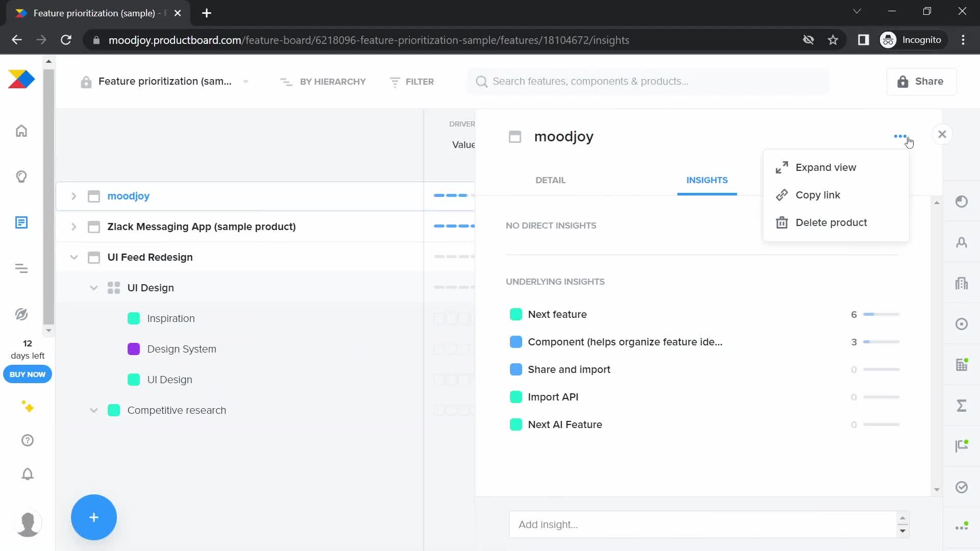Image resolution: width=980 pixels, height=551 pixels.
Task: Click BUY NOW button
Action: click(x=28, y=374)
